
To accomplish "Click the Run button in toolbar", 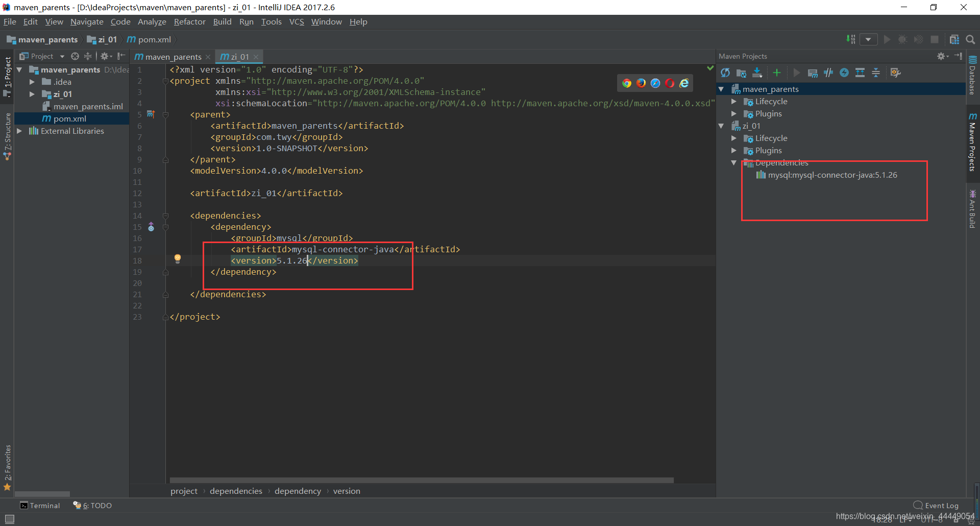I will (x=887, y=39).
